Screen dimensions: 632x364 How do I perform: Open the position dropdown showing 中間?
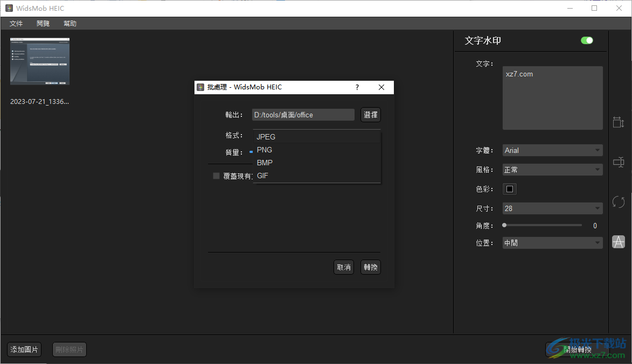[552, 243]
